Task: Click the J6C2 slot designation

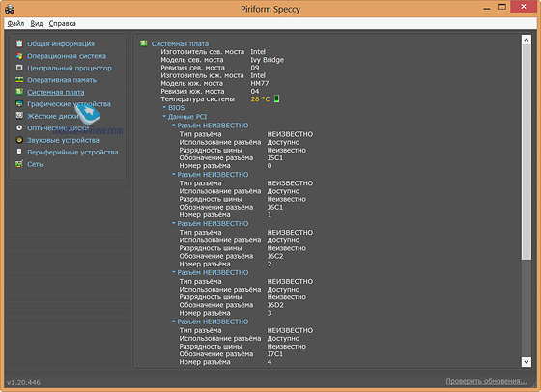Action: [275, 256]
